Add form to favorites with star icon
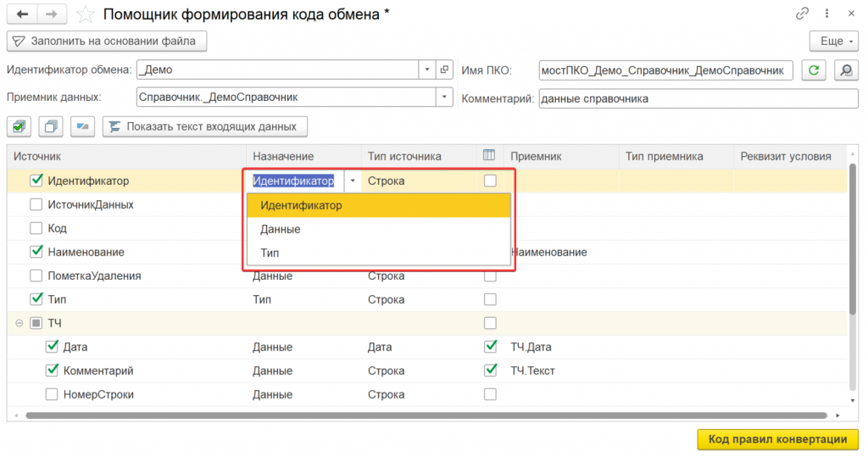The width and height of the screenshot is (868, 457). tap(85, 14)
